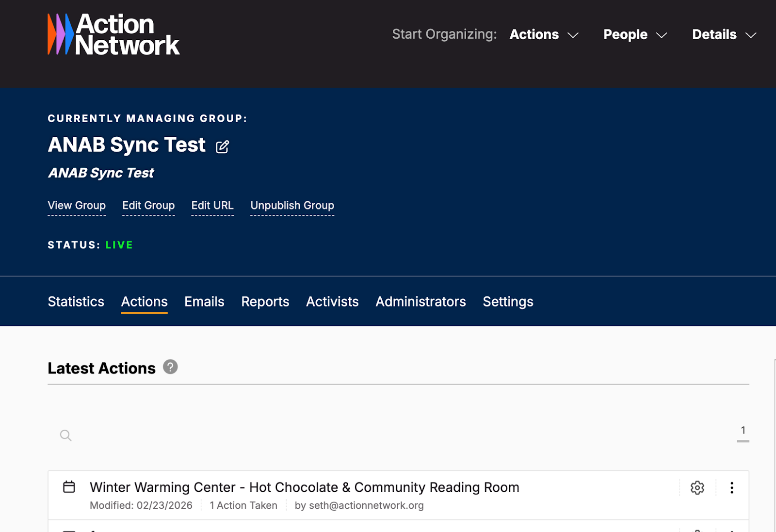
Task: Click the Action Network logo
Action: [113, 34]
